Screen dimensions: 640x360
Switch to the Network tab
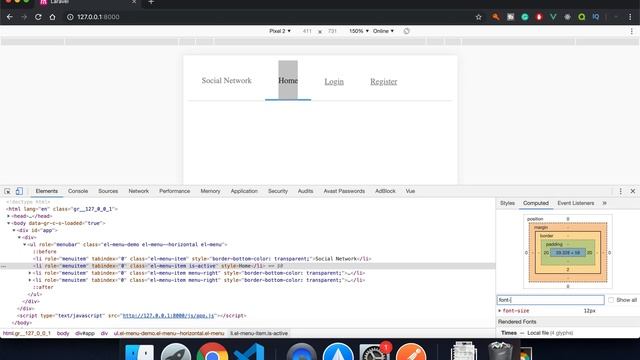click(139, 191)
